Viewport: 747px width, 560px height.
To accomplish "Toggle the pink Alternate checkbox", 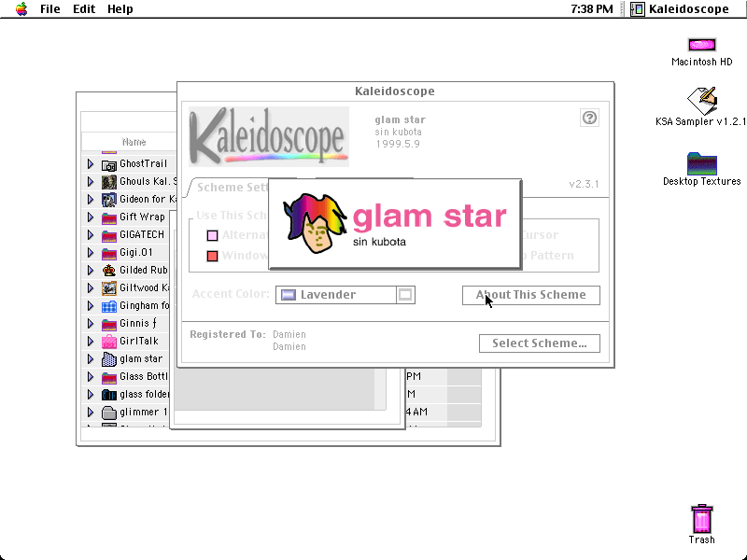I will tap(213, 235).
